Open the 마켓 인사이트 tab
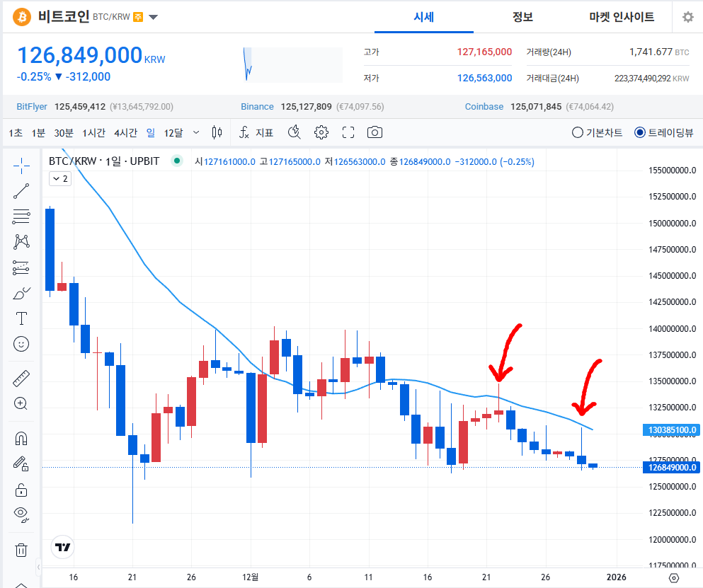 621,17
